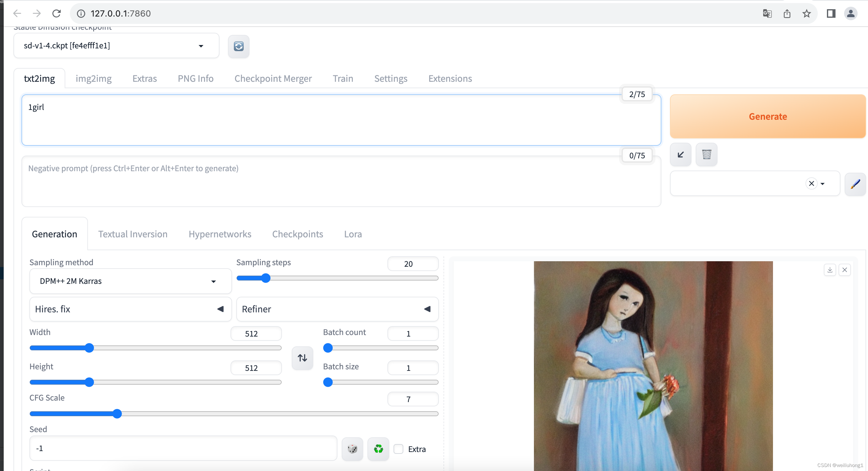This screenshot has width=868, height=471.
Task: Open the styles editor paintbrush icon
Action: (855, 184)
